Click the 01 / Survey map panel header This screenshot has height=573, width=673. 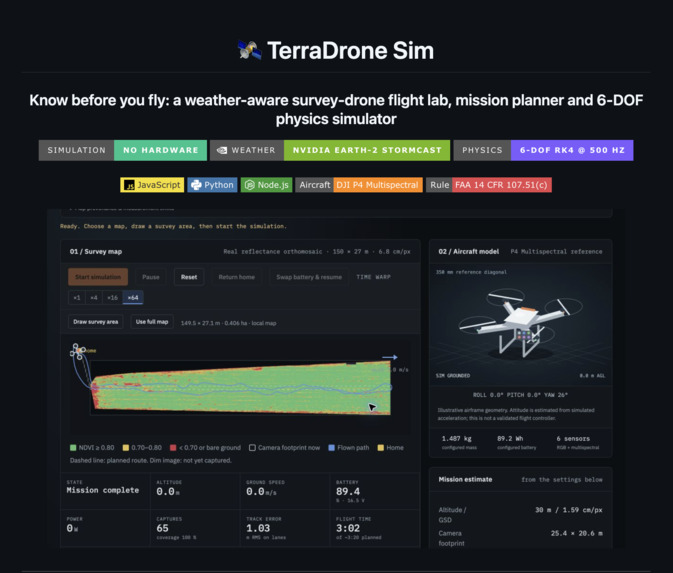tap(240, 252)
